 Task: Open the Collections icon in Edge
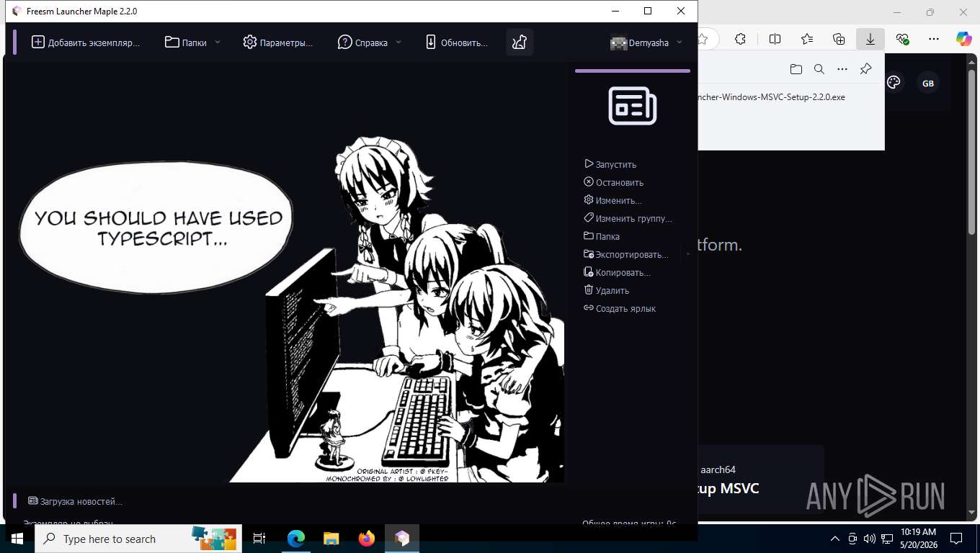coord(839,39)
